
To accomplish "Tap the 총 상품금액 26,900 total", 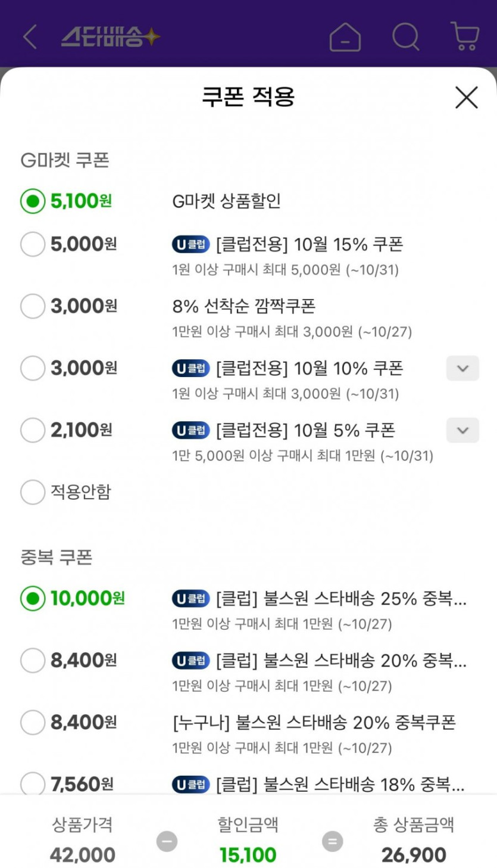I will 414,855.
